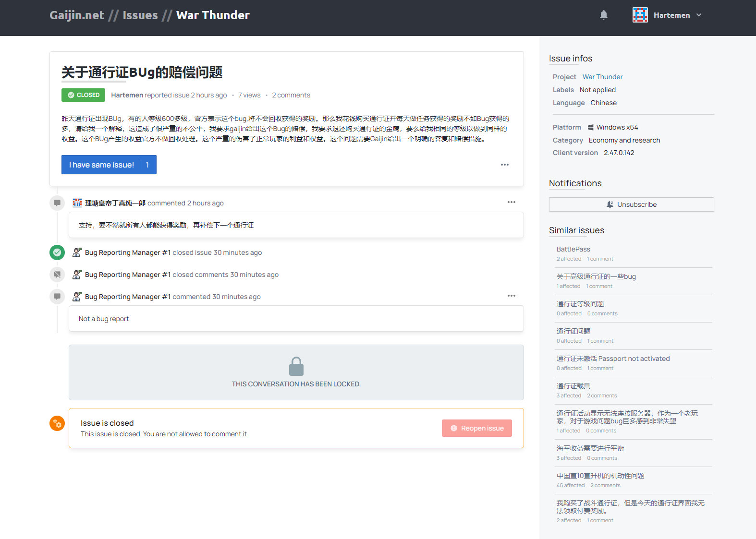Click the speech bubble beside 'Not a bug report' comment
Image resolution: width=756 pixels, height=539 pixels.
coord(57,297)
